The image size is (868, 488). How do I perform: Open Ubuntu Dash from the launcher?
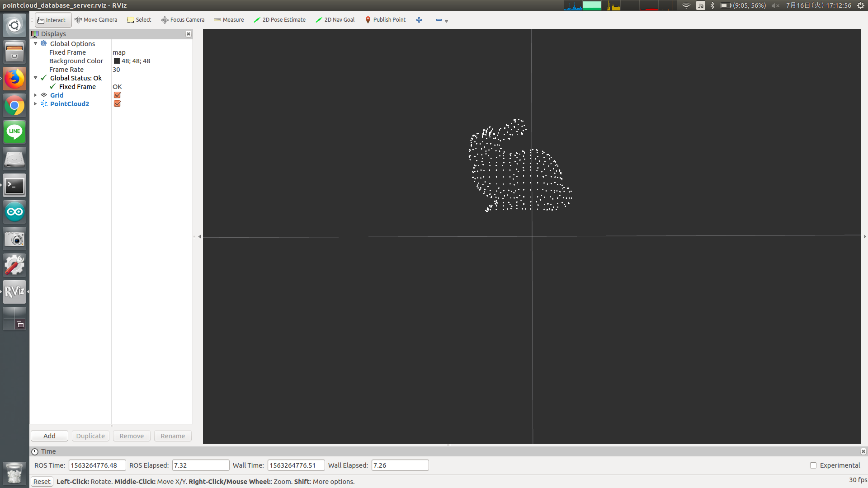(14, 25)
